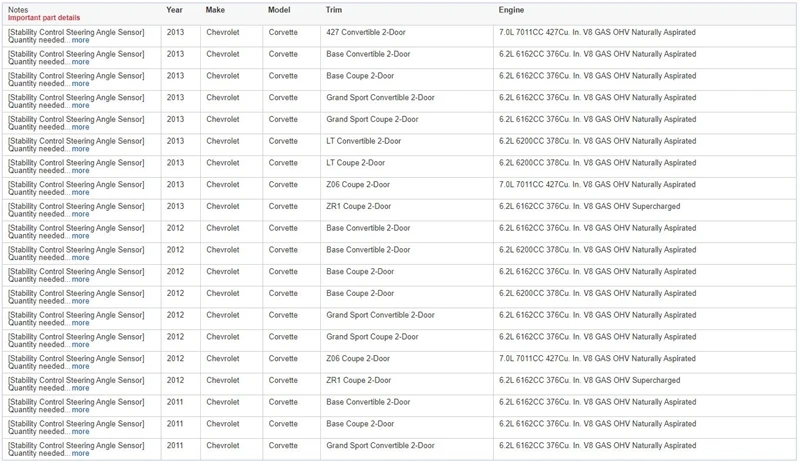Click '[Stability Control Steering Angle Sensor]' in 2013 Z06 row
The height and width of the screenshot is (462, 800).
76,185
